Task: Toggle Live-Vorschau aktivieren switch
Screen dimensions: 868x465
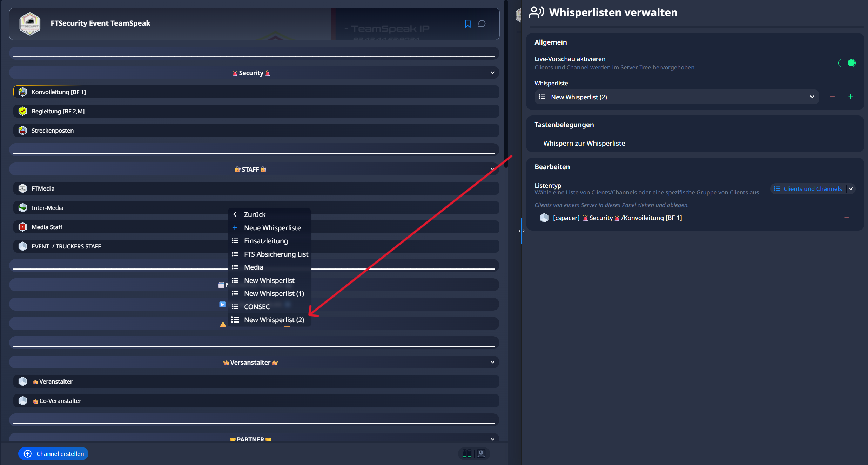Action: 847,63
